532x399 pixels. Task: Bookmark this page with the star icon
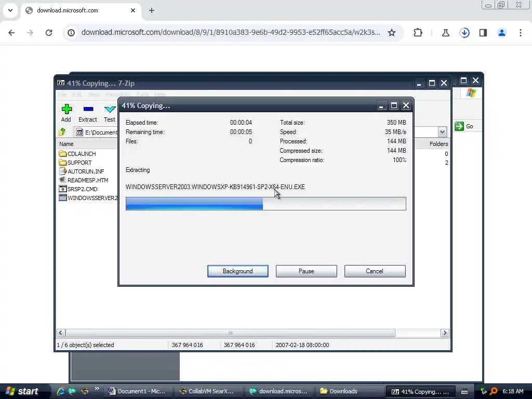click(x=392, y=33)
